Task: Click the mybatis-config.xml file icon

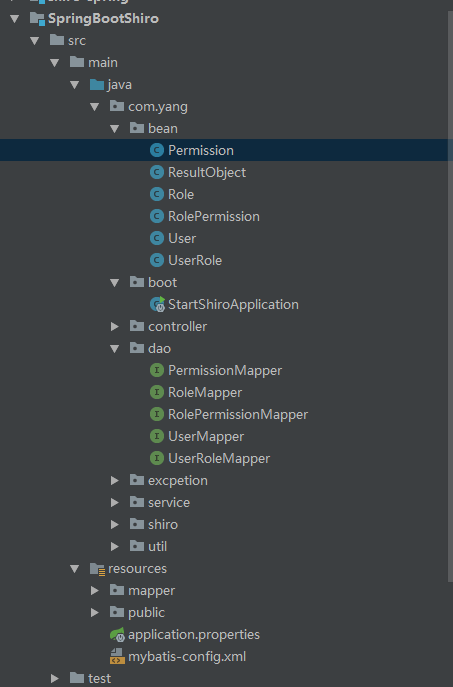Action: (117, 656)
